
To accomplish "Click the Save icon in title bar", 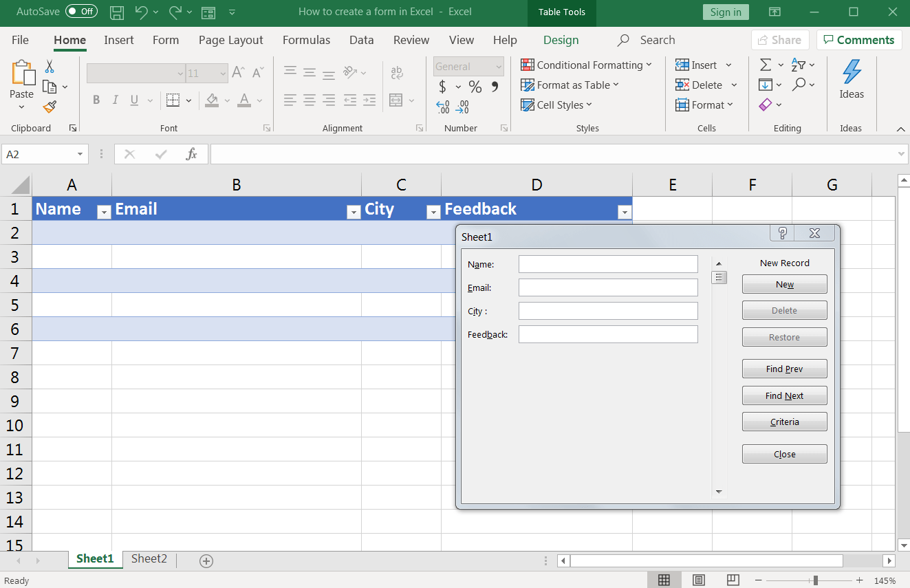I will pyautogui.click(x=117, y=12).
